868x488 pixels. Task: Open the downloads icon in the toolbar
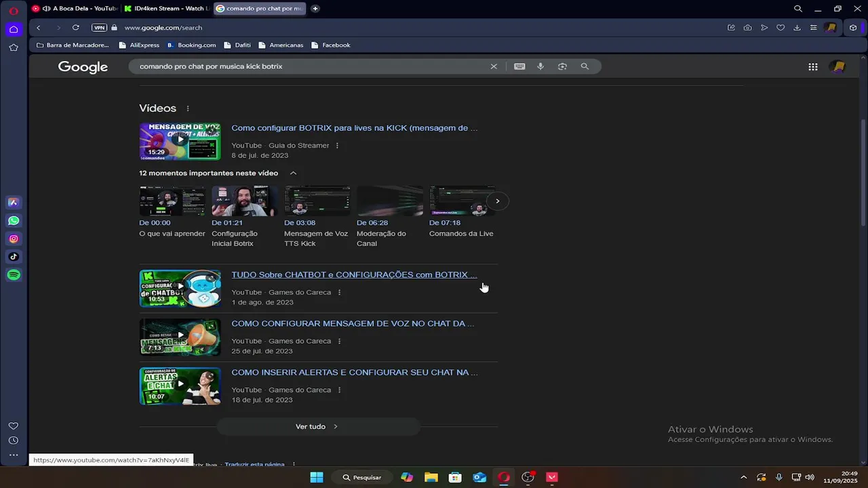(797, 28)
